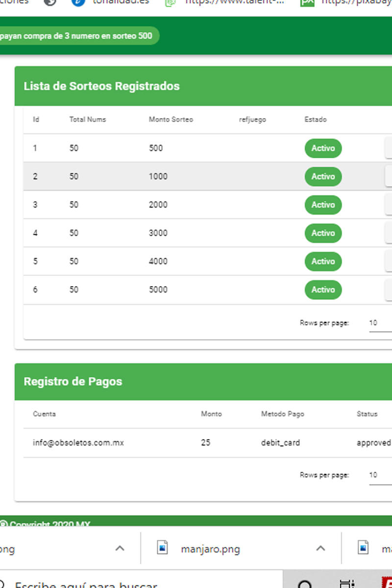Click the Cortana search circle icon
392x588 pixels.
click(x=305, y=584)
